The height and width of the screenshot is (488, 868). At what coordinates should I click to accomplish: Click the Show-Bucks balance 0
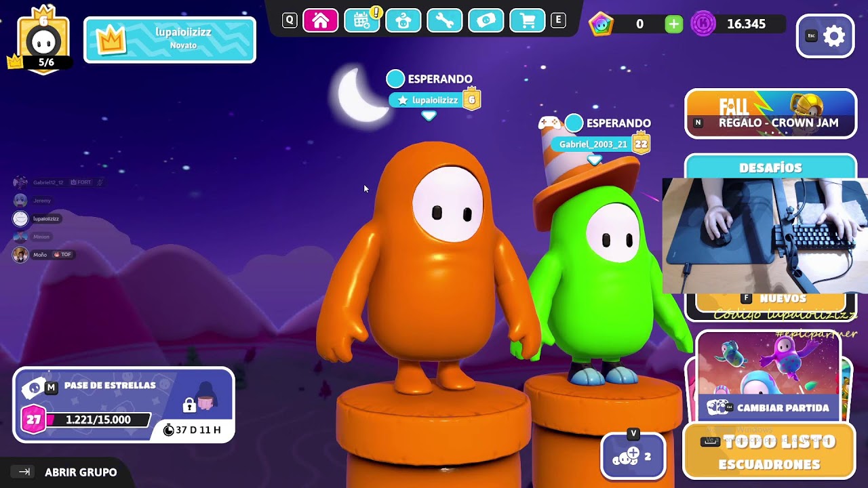639,24
